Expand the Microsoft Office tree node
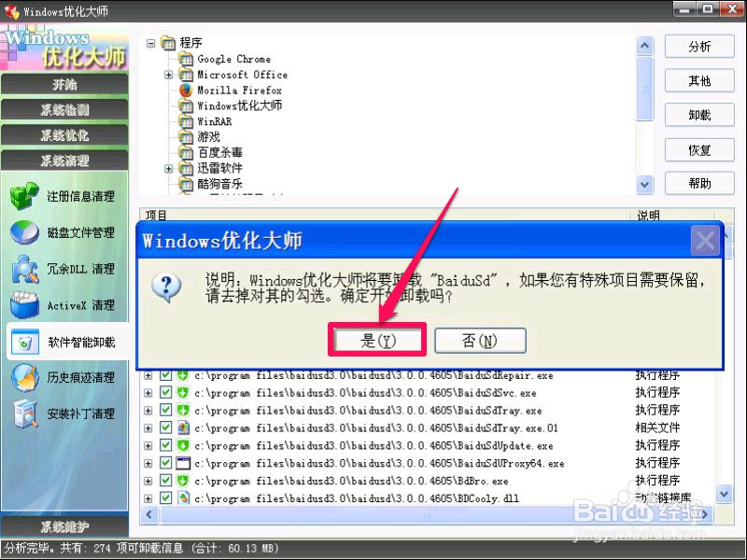The height and width of the screenshot is (560, 747). point(168,75)
